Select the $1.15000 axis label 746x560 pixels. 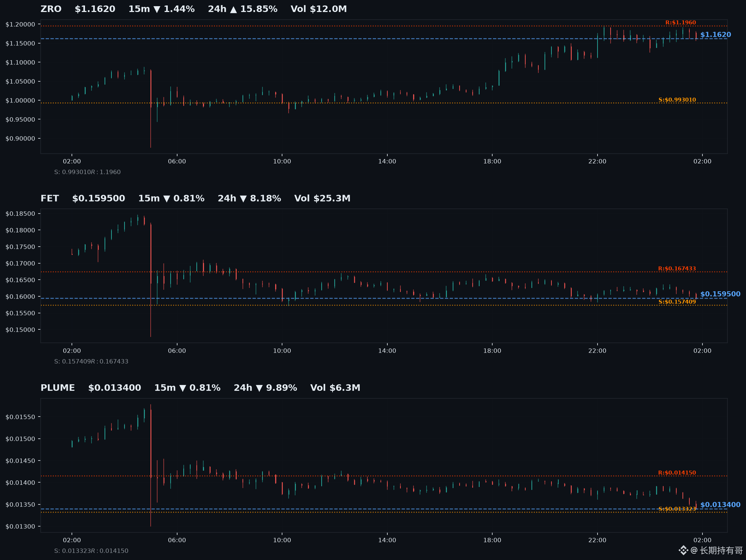click(20, 44)
